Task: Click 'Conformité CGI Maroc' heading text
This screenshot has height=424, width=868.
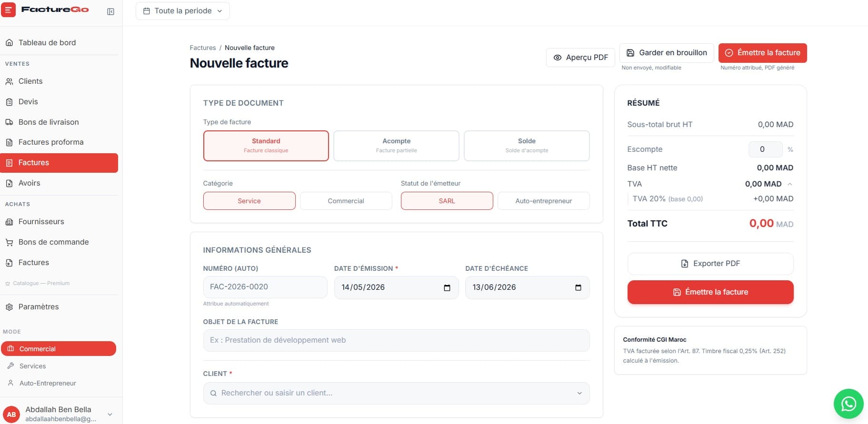Action: click(x=655, y=340)
